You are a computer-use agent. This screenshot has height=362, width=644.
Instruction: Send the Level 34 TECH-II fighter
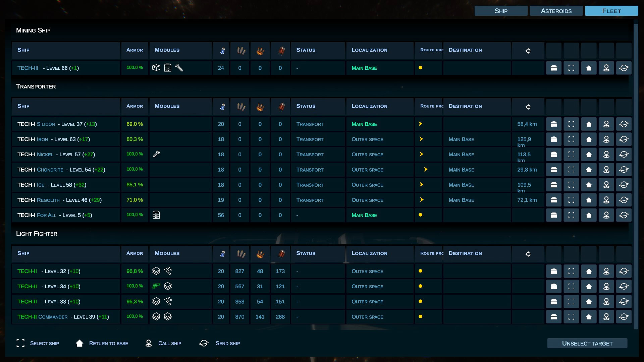(x=624, y=287)
